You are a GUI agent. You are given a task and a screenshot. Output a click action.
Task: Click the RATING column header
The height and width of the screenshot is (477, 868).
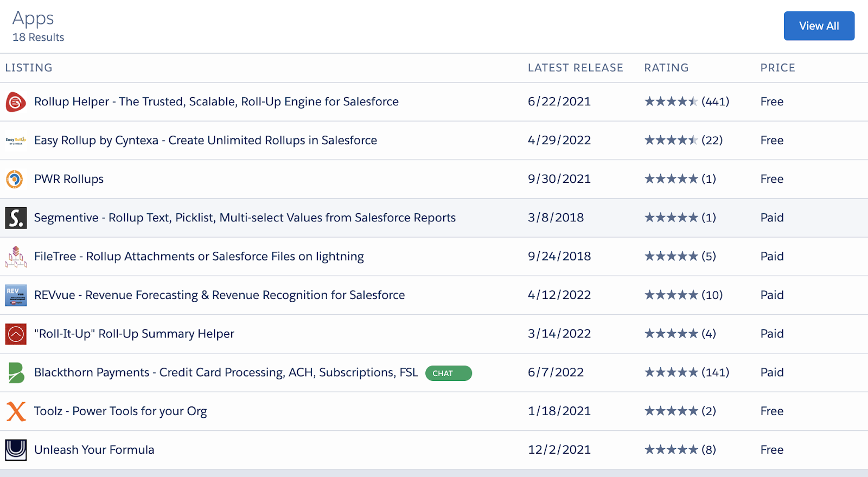[666, 68]
